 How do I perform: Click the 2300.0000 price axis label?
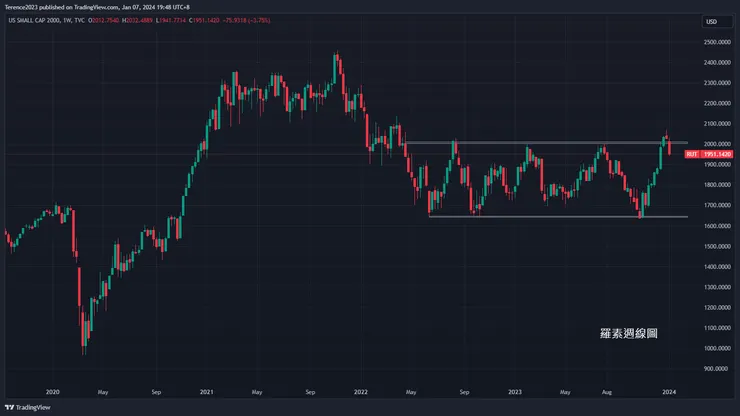pyautogui.click(x=717, y=83)
